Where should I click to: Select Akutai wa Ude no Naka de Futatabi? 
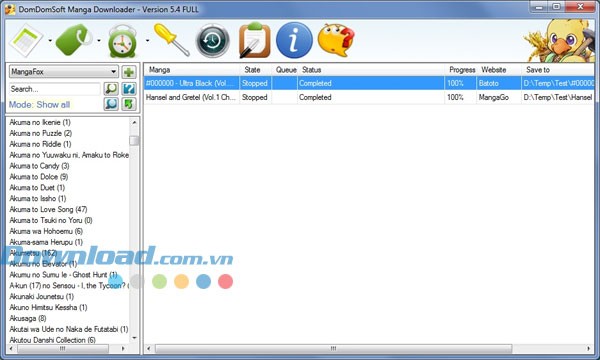coord(69,329)
